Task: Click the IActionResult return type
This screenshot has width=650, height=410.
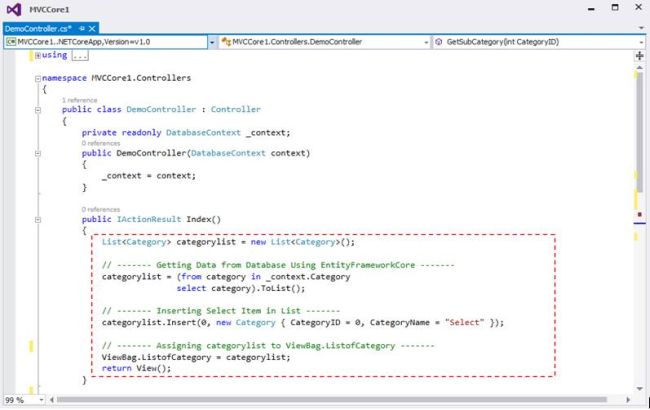Action: click(x=149, y=219)
